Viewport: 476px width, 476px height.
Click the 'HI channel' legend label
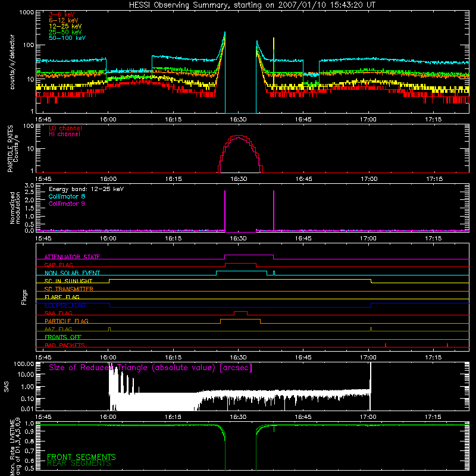[64, 134]
